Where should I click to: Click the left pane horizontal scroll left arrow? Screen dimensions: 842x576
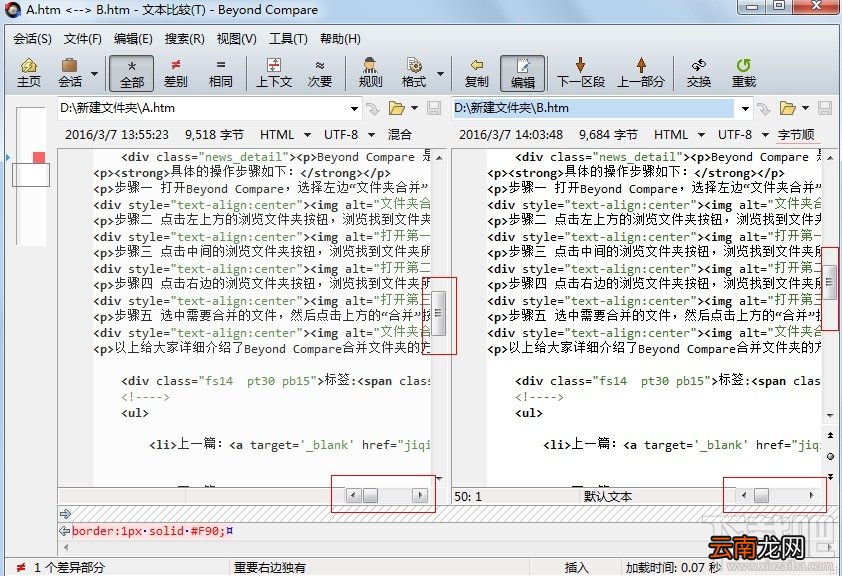[353, 495]
